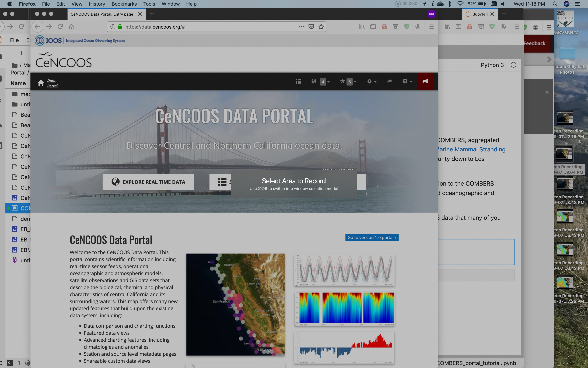Click the account avatar icon in CeNCOOS window toolbar
Screen dimensions: 588x368
tap(418, 27)
